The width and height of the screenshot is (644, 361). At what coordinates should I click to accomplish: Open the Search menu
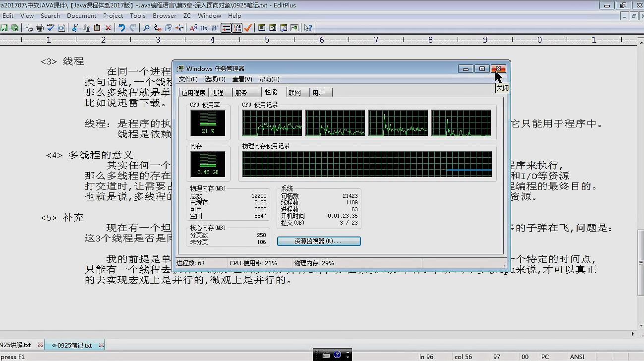(x=50, y=16)
